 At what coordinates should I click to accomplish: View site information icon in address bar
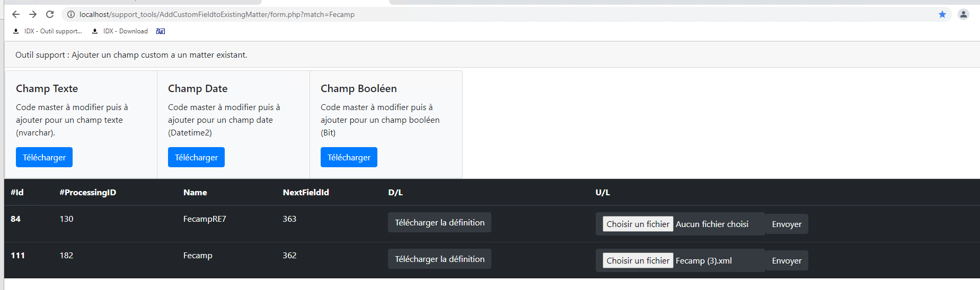pyautogui.click(x=71, y=14)
